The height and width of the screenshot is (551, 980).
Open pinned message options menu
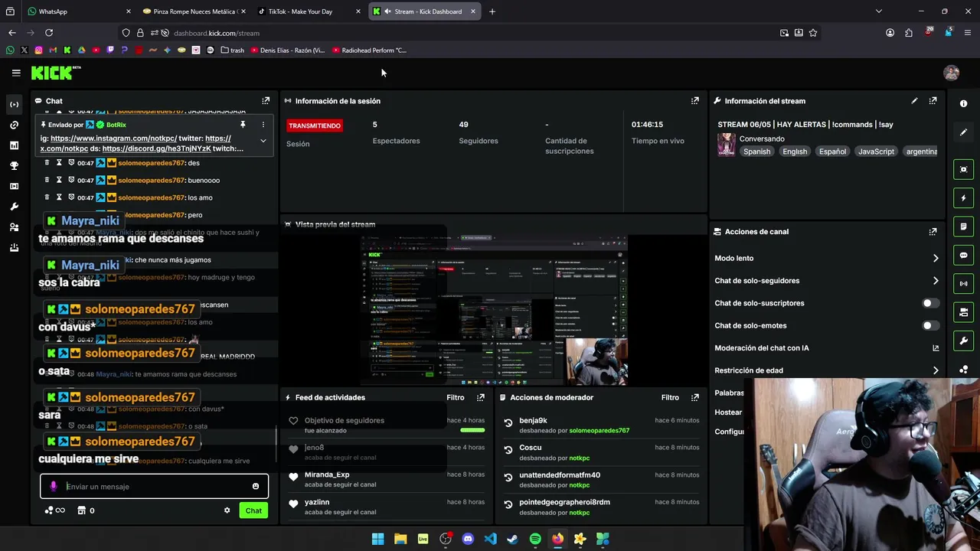[x=263, y=125]
